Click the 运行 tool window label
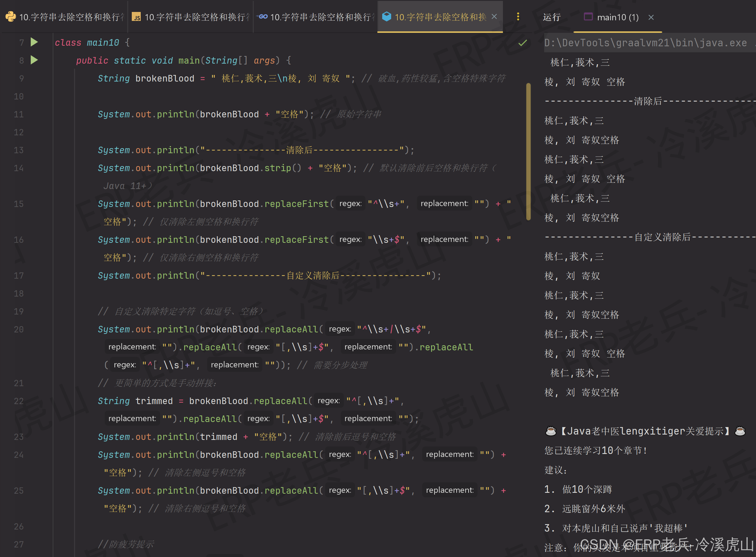Screen dimensions: 756x557 (x=552, y=17)
